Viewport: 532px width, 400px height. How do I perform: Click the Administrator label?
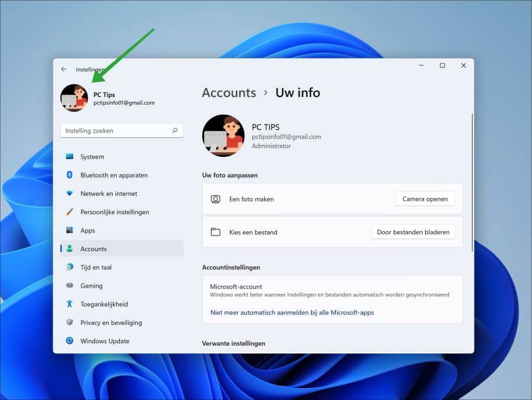271,146
